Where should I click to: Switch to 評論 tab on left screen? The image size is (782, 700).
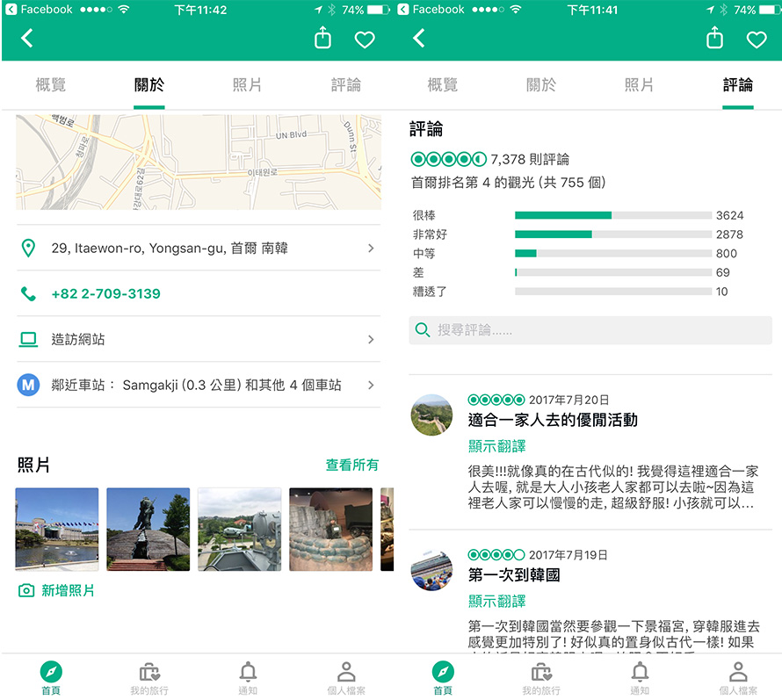pyautogui.click(x=346, y=85)
